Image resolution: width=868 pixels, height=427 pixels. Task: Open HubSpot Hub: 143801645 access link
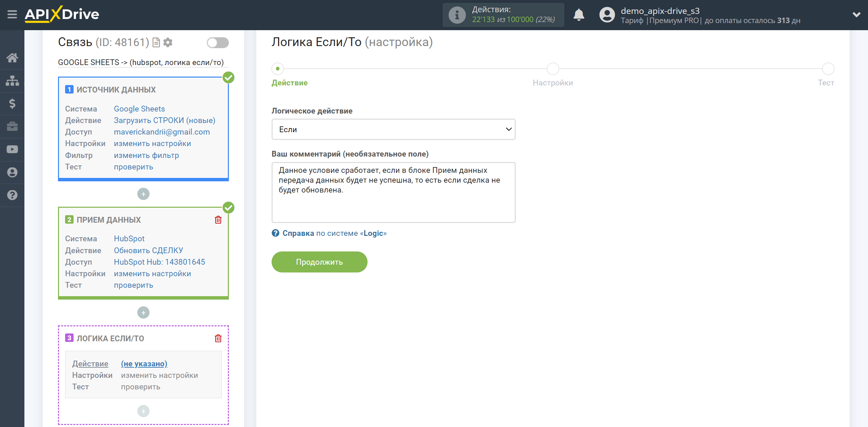click(x=159, y=262)
